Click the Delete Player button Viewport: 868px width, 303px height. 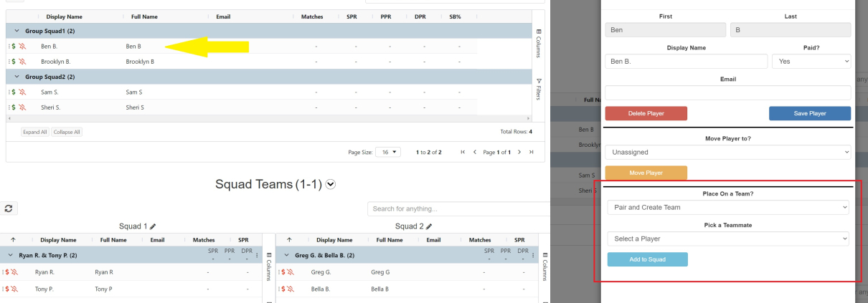pyautogui.click(x=646, y=113)
